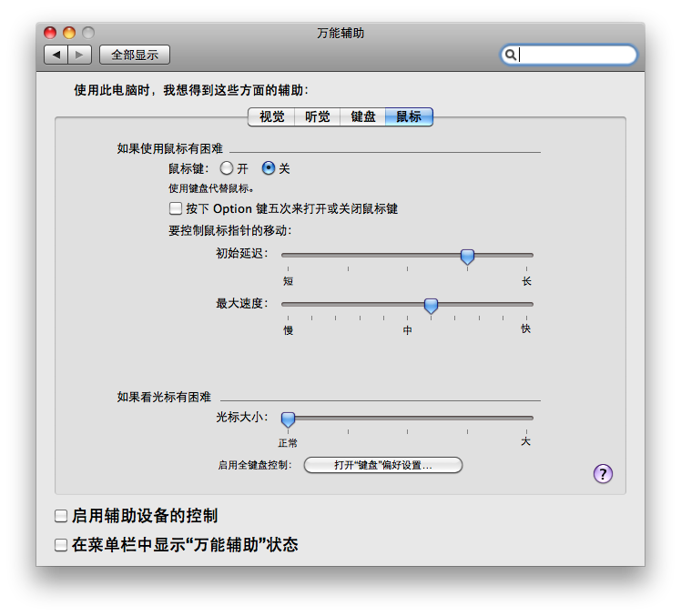Click the magnifier icon in search field
This screenshot has width=681, height=616.
[x=511, y=55]
